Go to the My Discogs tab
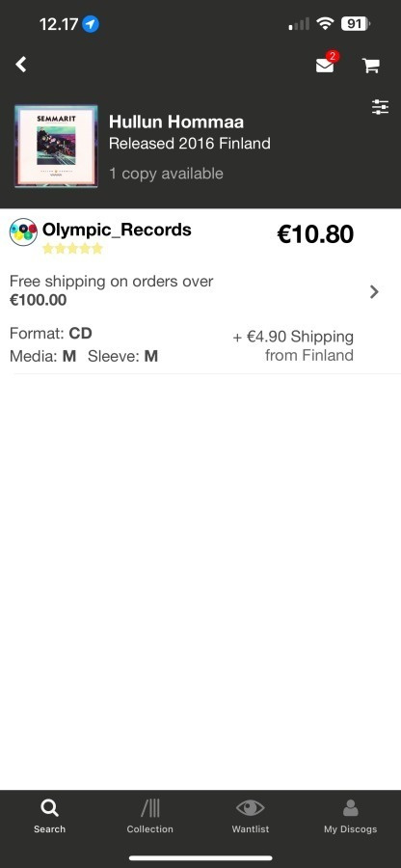Viewport: 401px width, 868px height. [350, 816]
